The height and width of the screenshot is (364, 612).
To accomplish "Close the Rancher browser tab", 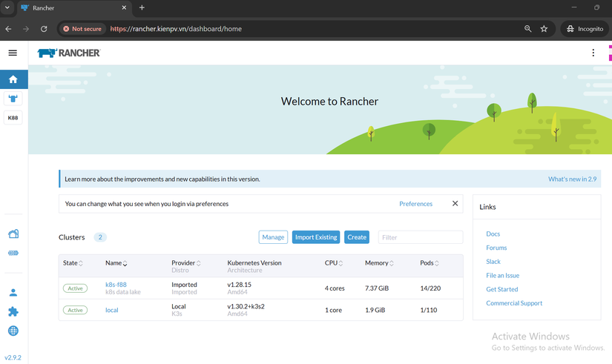I will point(124,8).
